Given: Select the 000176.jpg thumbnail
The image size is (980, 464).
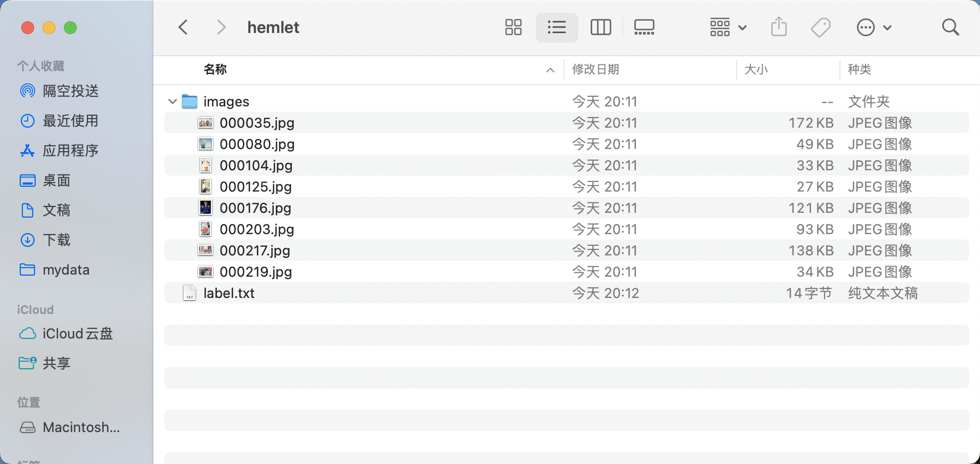Looking at the screenshot, I should click(x=206, y=208).
